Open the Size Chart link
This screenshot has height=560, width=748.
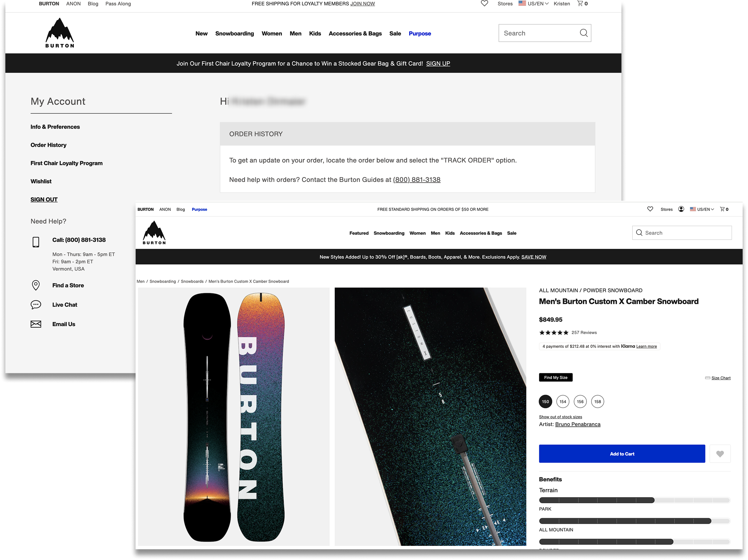click(x=720, y=378)
